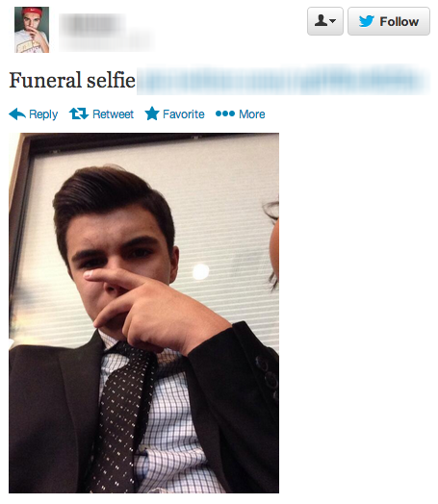Click the Twitter bird icon

pos(367,21)
